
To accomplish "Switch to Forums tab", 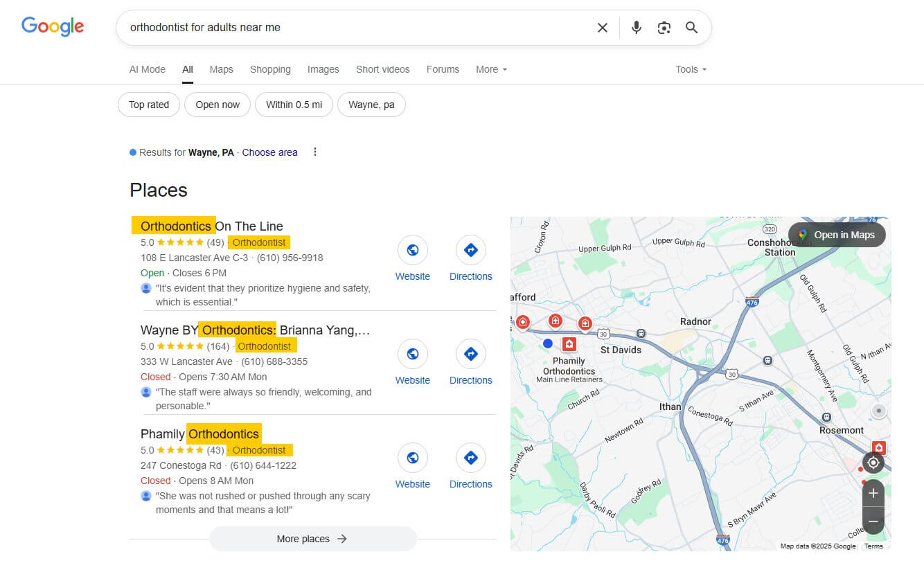I will pos(443,69).
